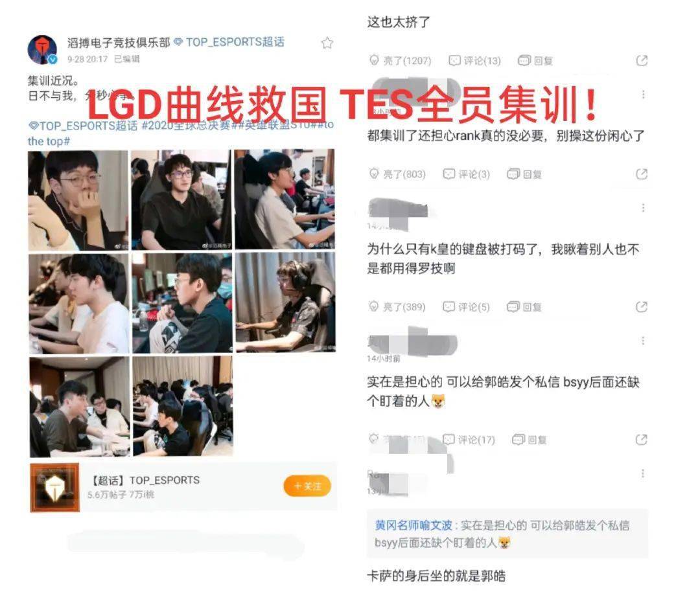
Task: Click the favorite star icon on the post
Action: [327, 43]
